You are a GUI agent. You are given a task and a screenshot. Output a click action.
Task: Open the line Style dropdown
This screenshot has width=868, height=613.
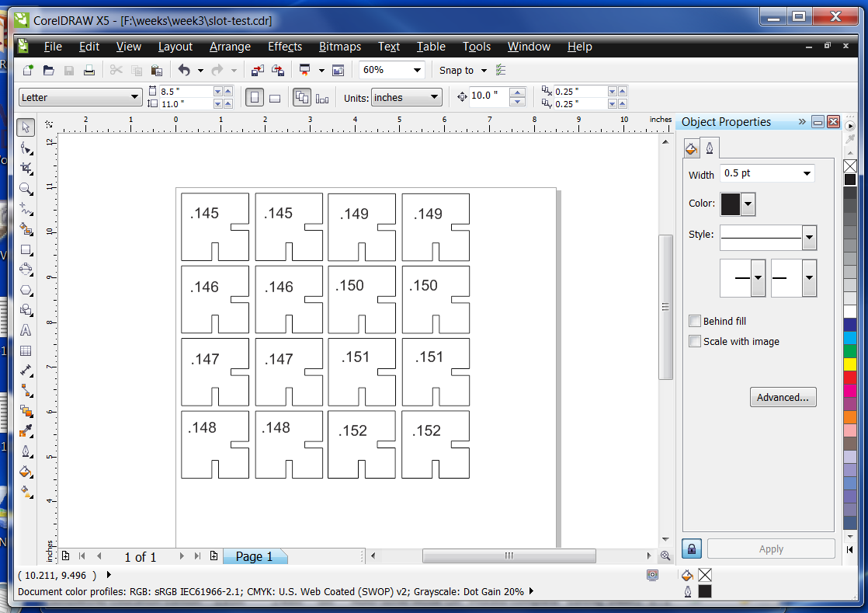coord(809,238)
